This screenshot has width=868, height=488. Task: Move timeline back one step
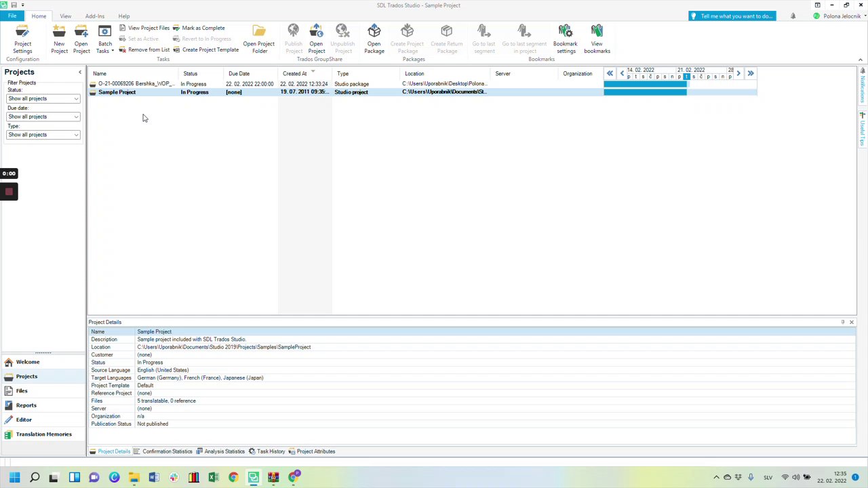click(622, 73)
